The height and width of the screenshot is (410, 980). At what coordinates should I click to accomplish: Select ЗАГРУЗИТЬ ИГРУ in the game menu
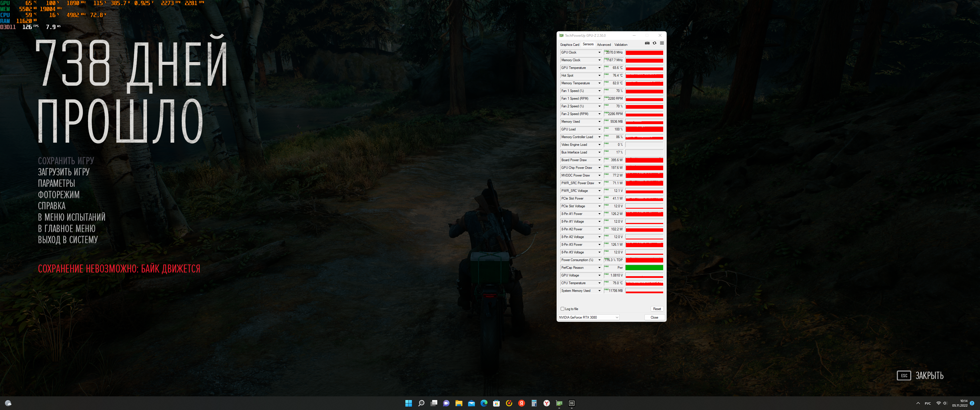(x=64, y=172)
